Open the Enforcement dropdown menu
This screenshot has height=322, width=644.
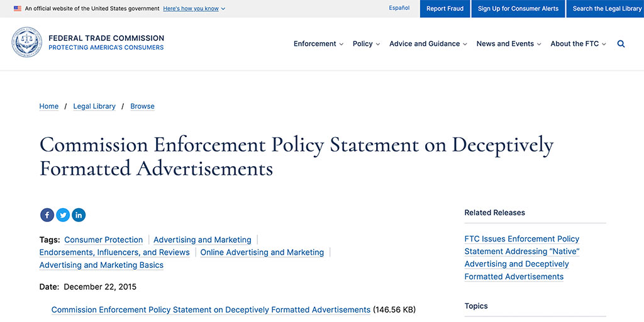point(318,44)
